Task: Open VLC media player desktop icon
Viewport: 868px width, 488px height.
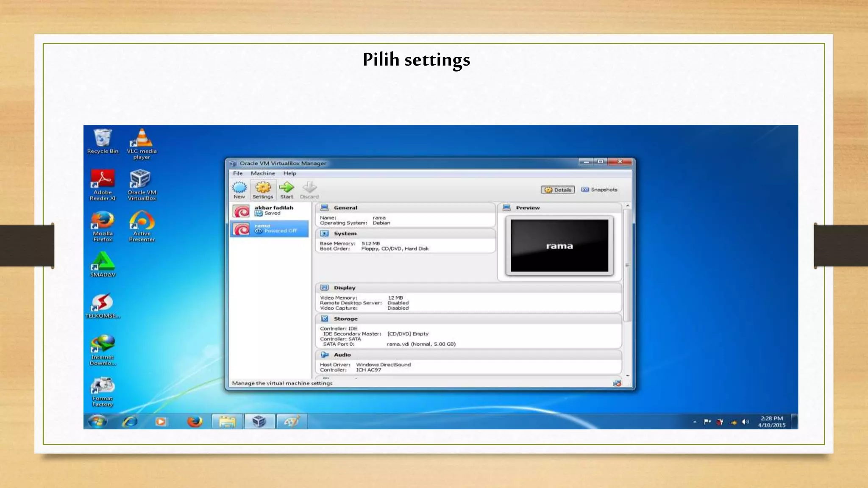Action: point(142,144)
